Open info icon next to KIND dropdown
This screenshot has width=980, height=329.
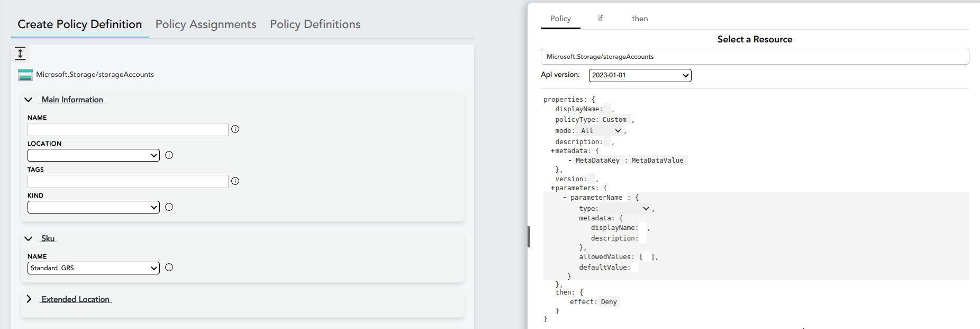click(169, 207)
